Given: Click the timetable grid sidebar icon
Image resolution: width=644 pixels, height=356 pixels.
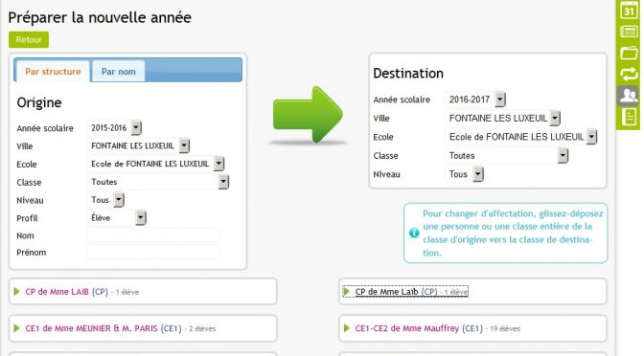Looking at the screenshot, I should [629, 32].
